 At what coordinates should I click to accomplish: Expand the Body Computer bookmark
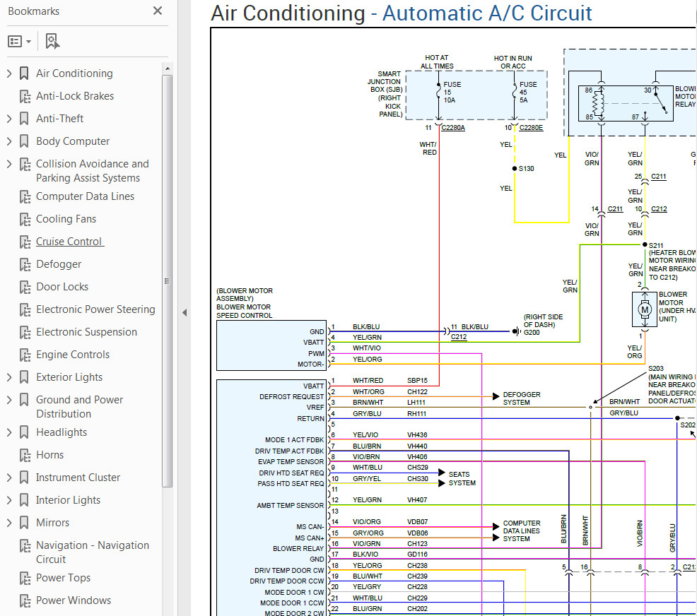9,141
